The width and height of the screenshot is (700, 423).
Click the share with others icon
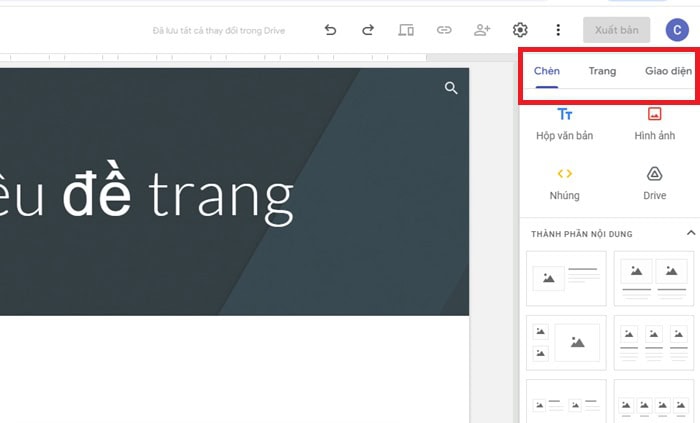[482, 30]
